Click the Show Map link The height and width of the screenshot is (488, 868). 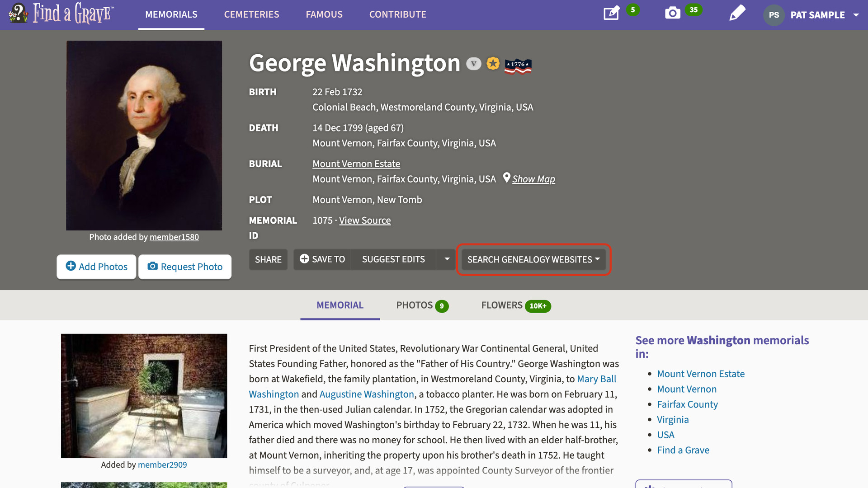point(533,179)
